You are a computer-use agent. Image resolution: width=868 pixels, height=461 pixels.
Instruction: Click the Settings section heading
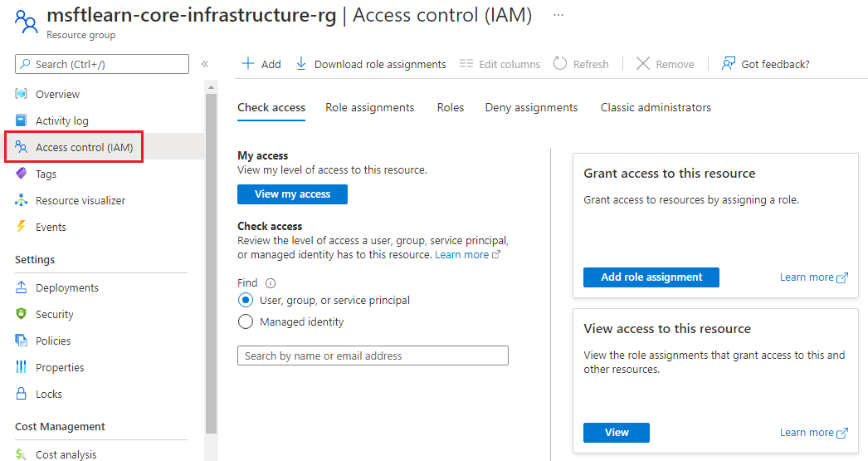pyautogui.click(x=35, y=259)
